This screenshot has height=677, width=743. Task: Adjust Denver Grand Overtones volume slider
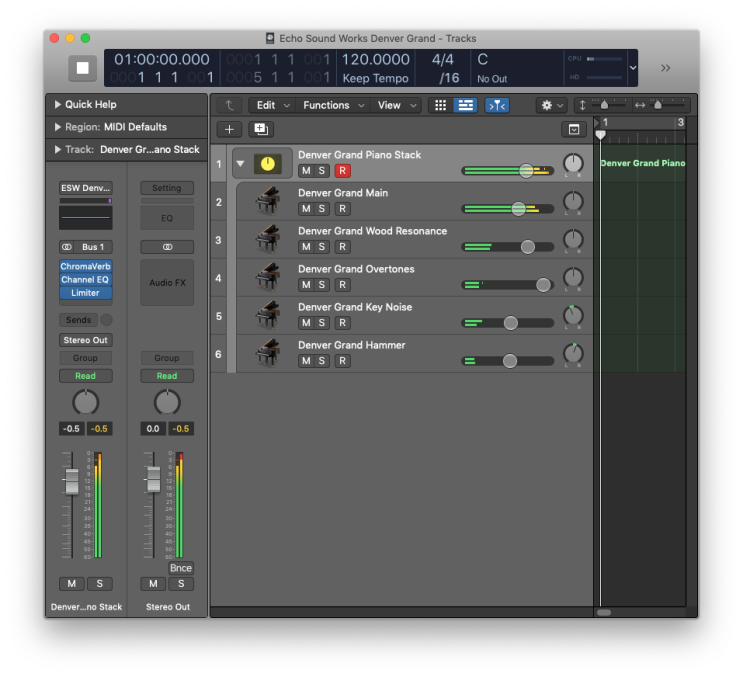point(543,285)
